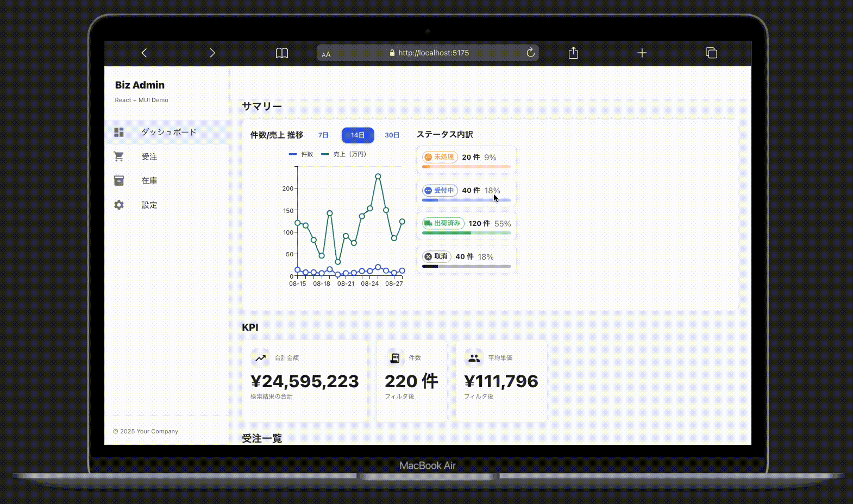Click the settings gear icon in sidebar
Image resolution: width=853 pixels, height=504 pixels.
click(x=119, y=205)
